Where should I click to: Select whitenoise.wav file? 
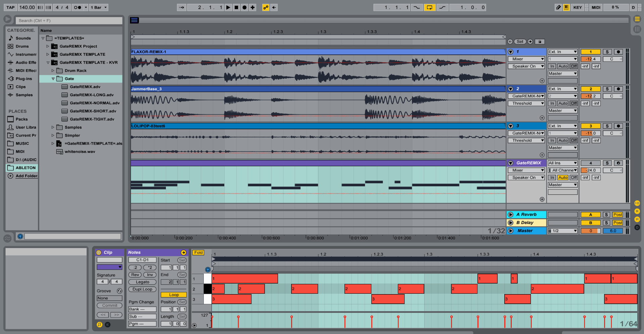(x=80, y=152)
